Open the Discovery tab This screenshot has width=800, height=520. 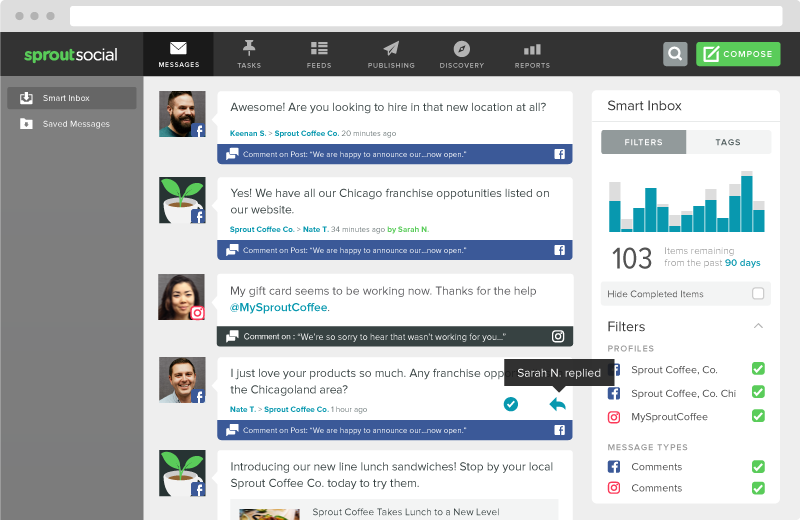462,54
